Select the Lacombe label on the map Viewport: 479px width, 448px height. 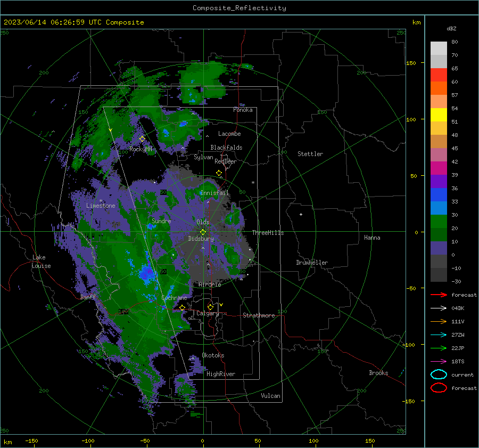(229, 134)
